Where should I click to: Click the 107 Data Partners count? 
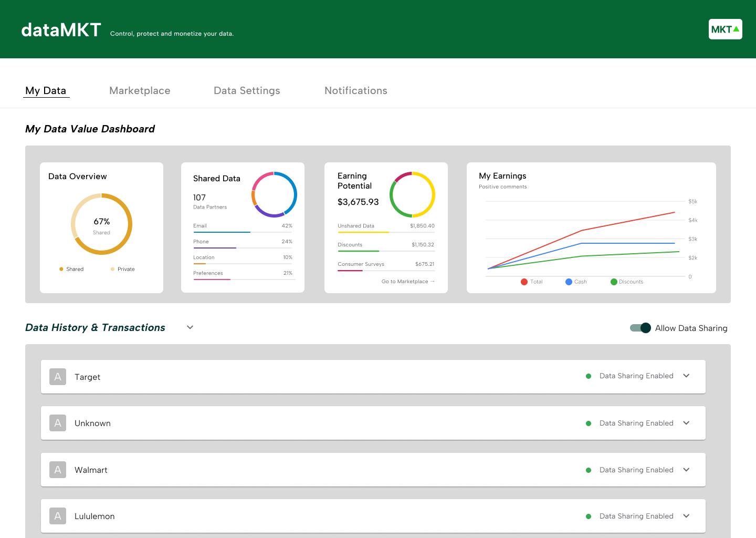199,198
